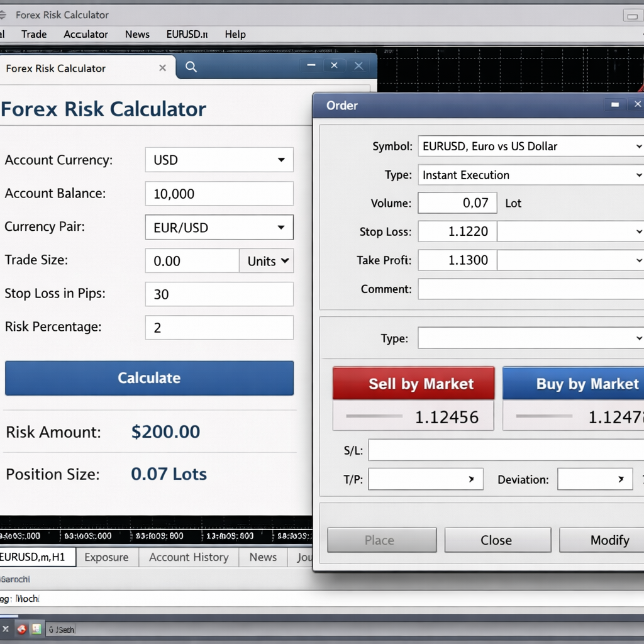Screen dimensions: 644x644
Task: Close the Forex Risk Calculator browser tab
Action: (162, 67)
